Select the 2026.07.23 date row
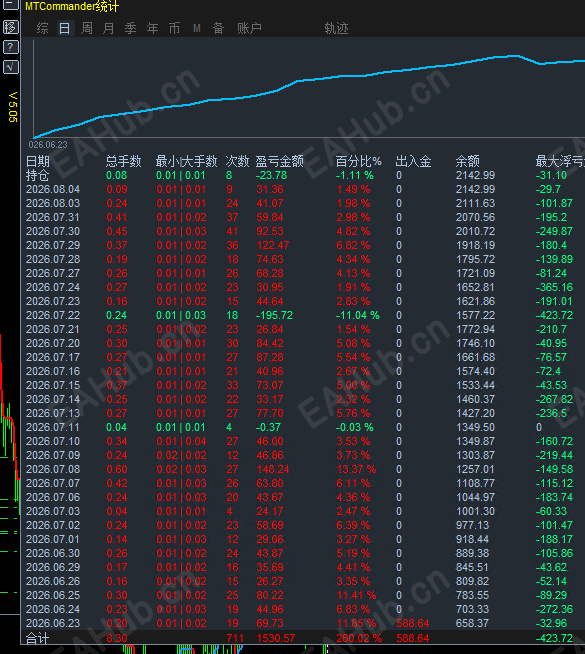585x654 pixels. point(304,301)
